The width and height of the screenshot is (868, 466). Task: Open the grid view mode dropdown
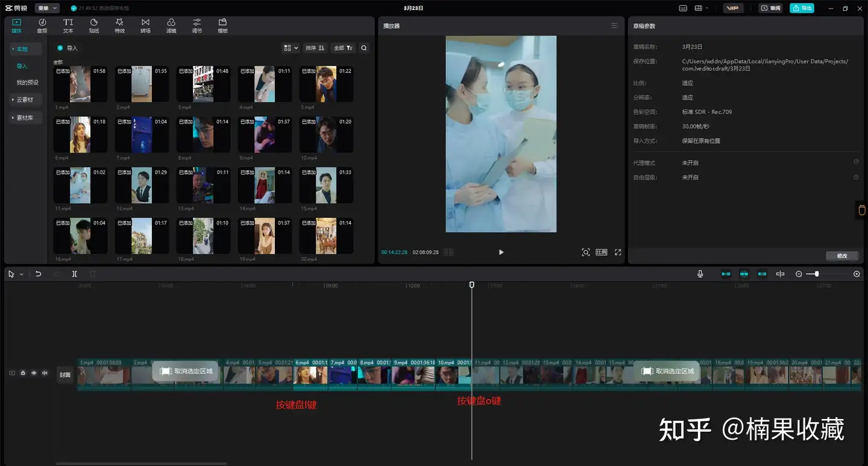(x=291, y=48)
